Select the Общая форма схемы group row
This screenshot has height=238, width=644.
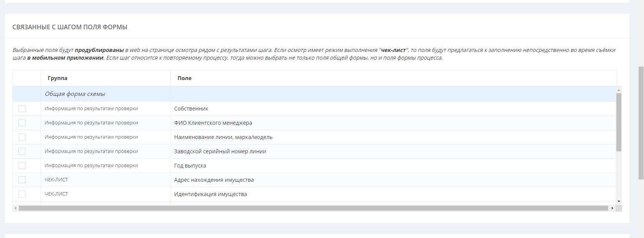pos(75,94)
